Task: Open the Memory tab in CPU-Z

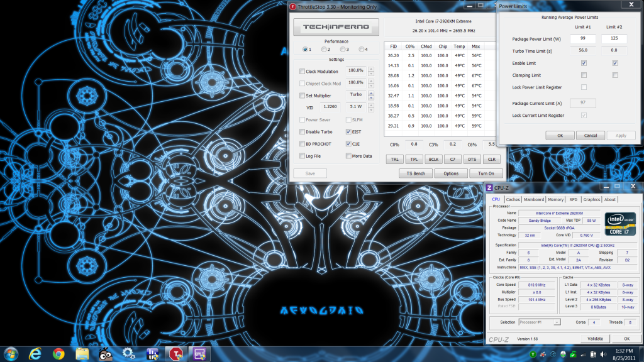Action: (556, 199)
